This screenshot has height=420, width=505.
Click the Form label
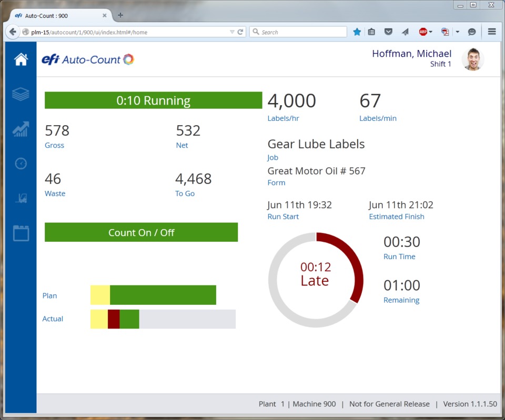[x=276, y=183]
